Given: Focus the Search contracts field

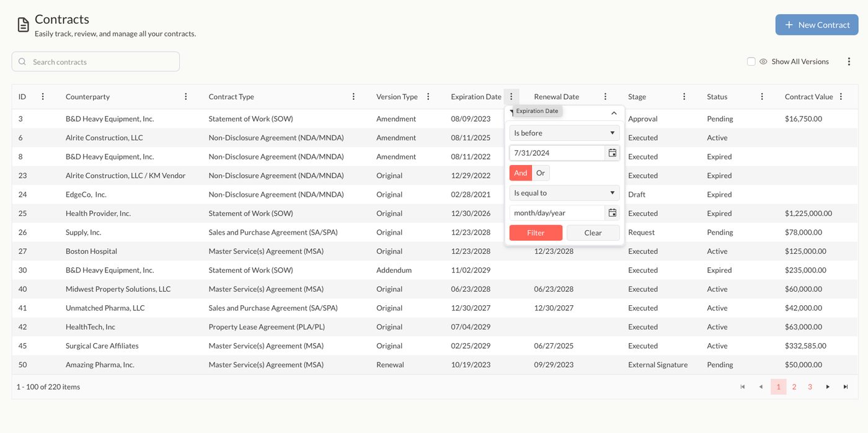Looking at the screenshot, I should click(95, 61).
